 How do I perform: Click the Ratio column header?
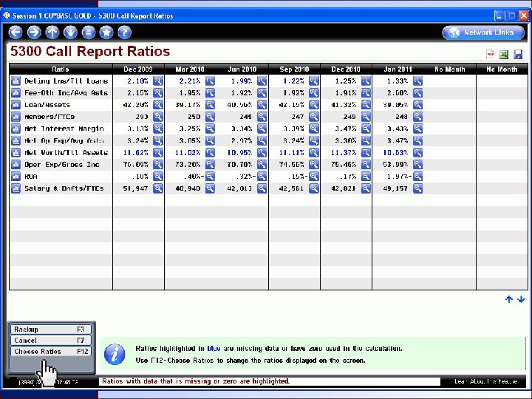(61, 69)
